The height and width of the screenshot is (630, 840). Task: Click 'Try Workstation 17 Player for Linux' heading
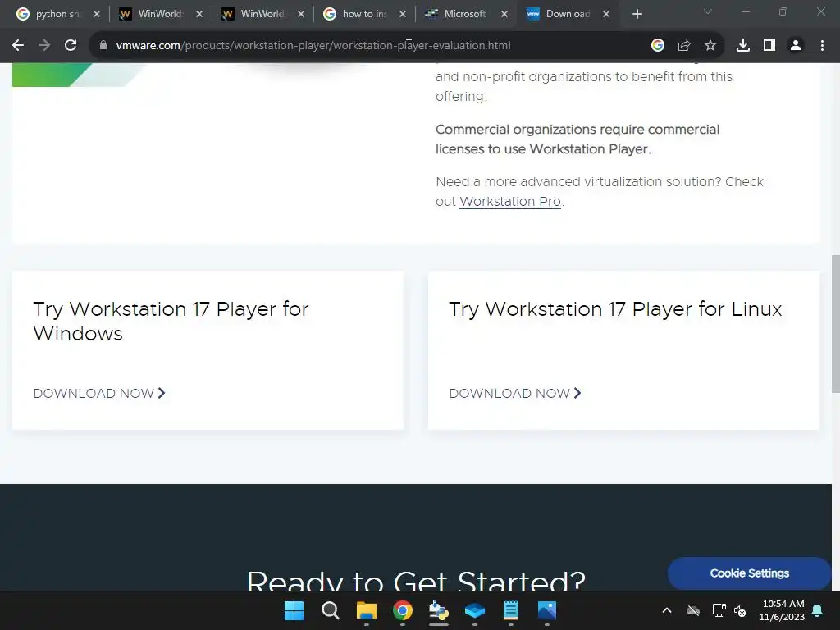coord(615,309)
